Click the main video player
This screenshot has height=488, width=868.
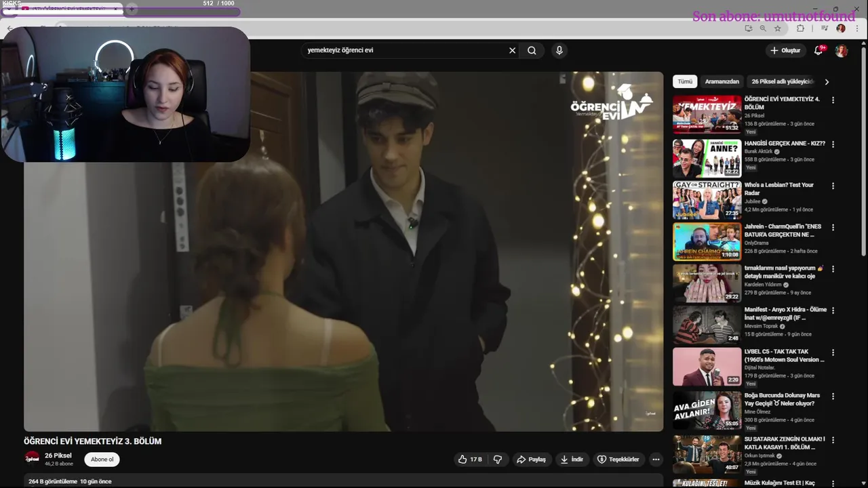coord(343,251)
